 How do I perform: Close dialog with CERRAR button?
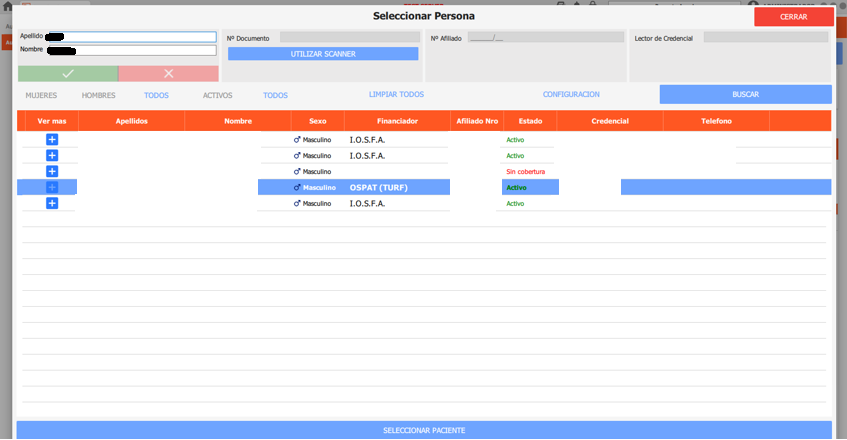pos(793,17)
